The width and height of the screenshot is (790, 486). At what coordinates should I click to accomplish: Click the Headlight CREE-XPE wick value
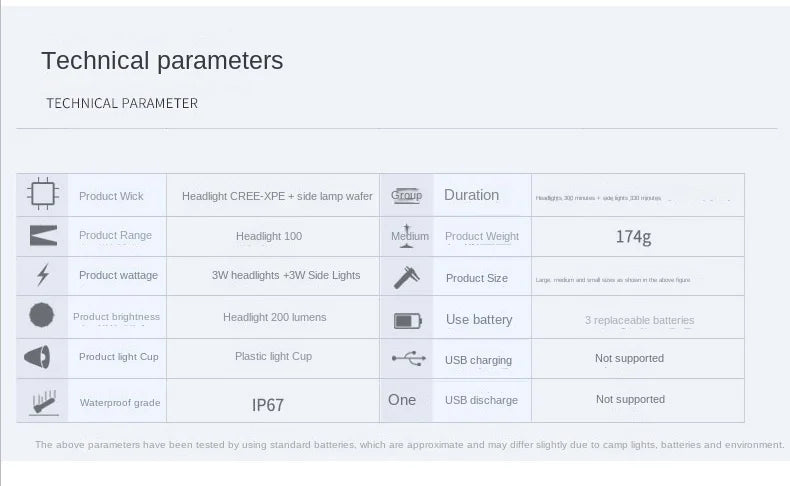click(277, 196)
